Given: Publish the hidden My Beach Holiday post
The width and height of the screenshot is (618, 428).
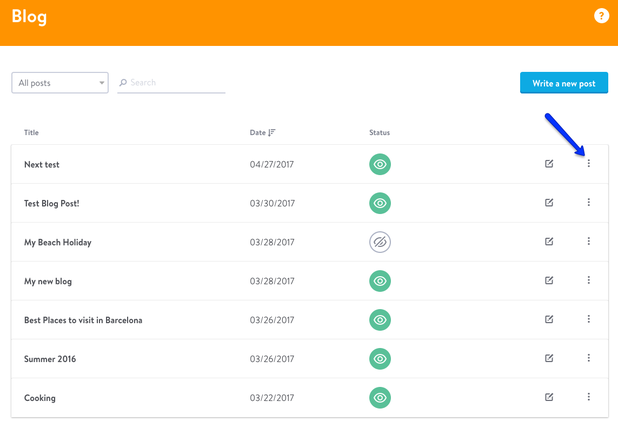Looking at the screenshot, I should point(380,242).
